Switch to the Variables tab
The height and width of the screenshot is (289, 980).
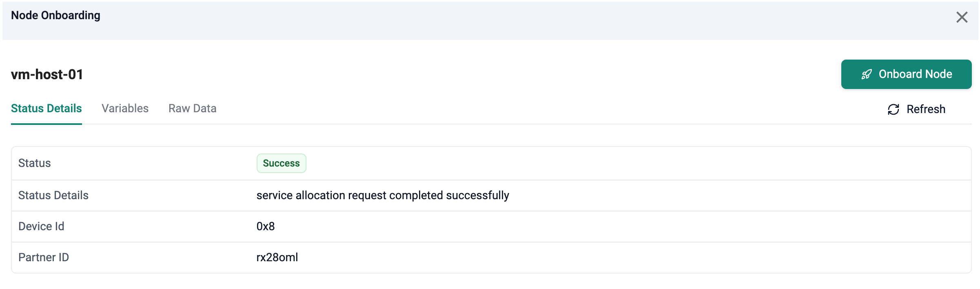125,109
